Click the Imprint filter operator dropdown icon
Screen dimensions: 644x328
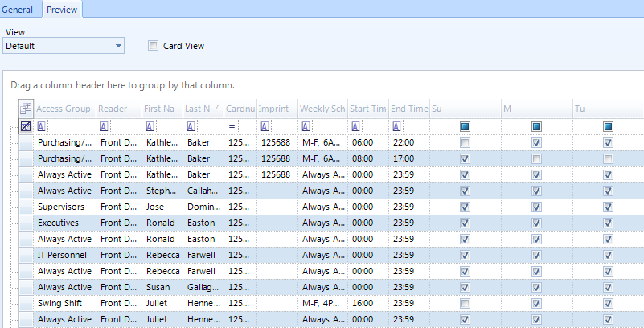(x=265, y=126)
